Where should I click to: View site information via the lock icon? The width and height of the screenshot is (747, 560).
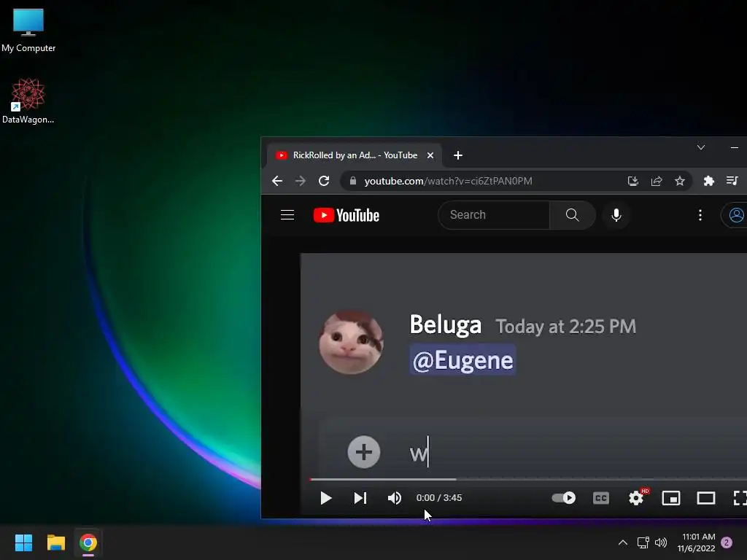(353, 181)
